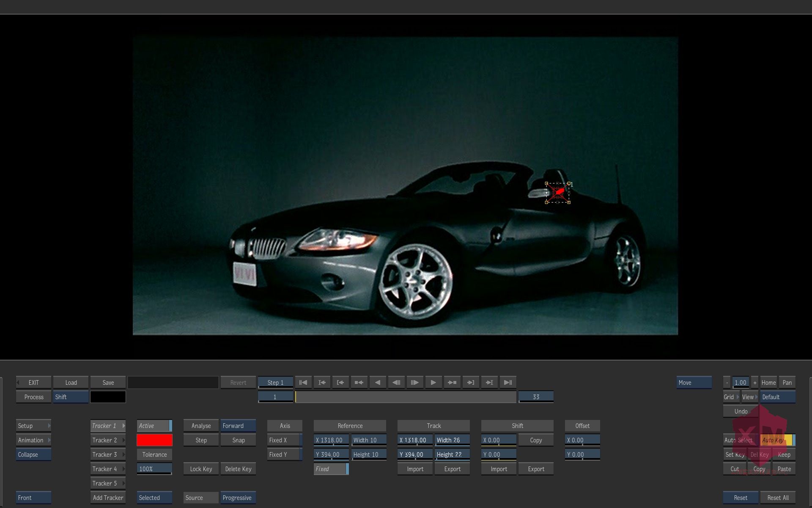This screenshot has width=812, height=508.
Task: Click the Lock Key button
Action: pos(201,469)
